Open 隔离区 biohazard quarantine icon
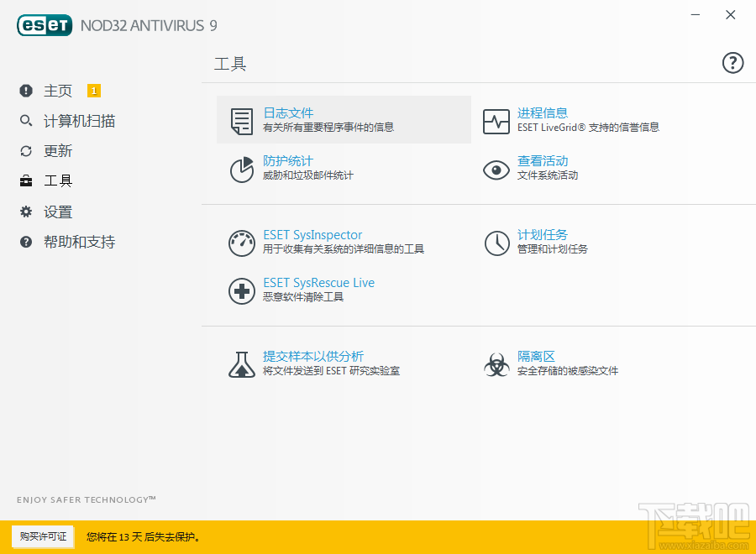Viewport: 756px width, 554px height. tap(496, 363)
